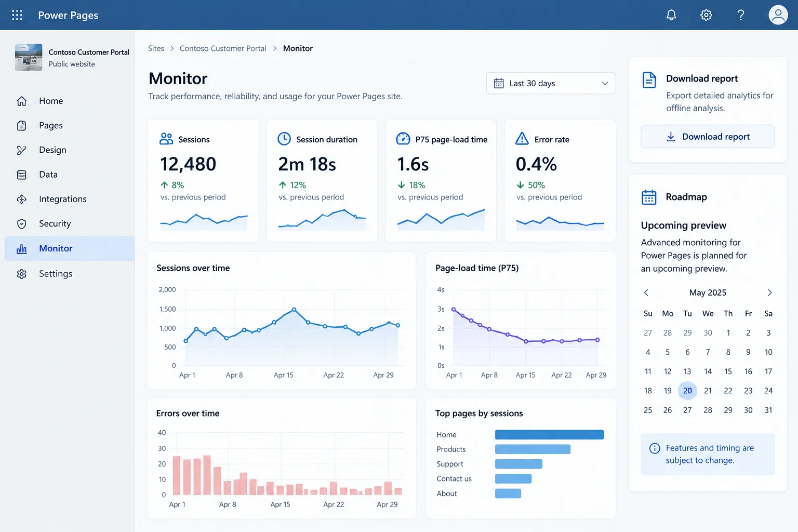This screenshot has height=532, width=798.
Task: Click the Security shield icon in sidebar
Action: point(22,224)
